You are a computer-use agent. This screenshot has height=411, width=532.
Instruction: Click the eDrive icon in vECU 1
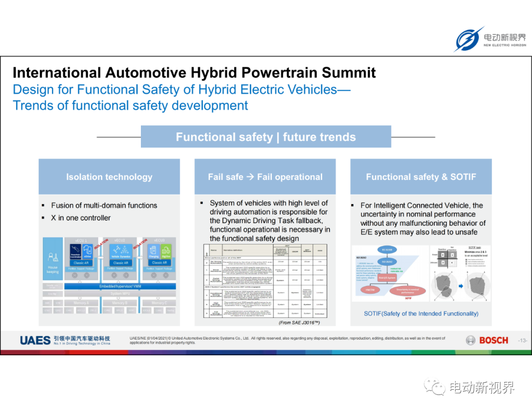88,251
